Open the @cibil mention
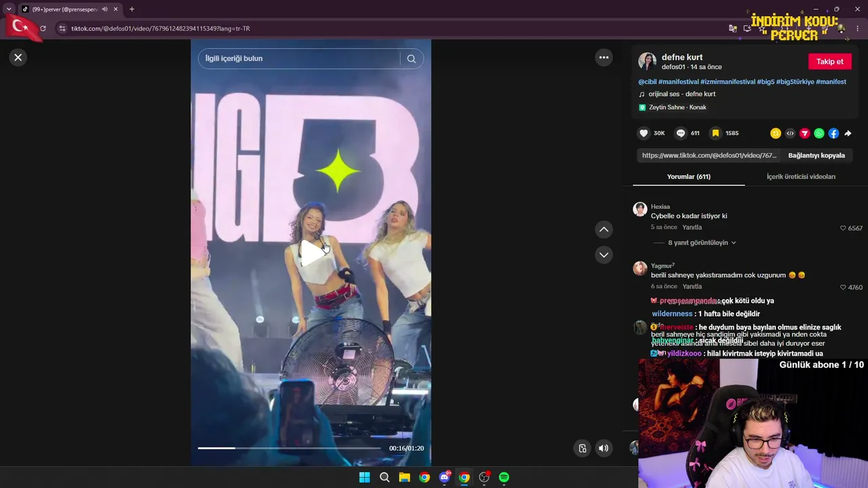 [648, 82]
